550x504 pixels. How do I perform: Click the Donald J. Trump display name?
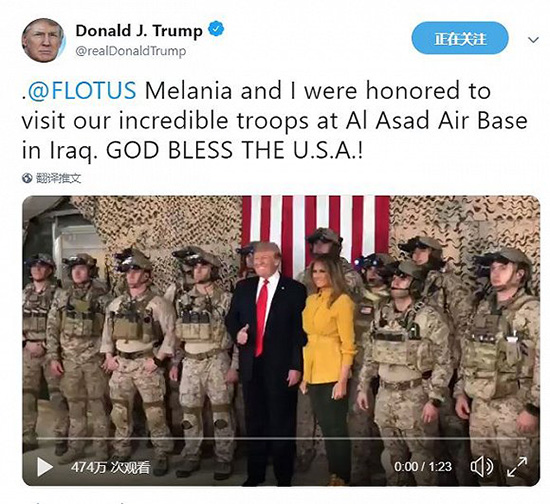point(139,31)
